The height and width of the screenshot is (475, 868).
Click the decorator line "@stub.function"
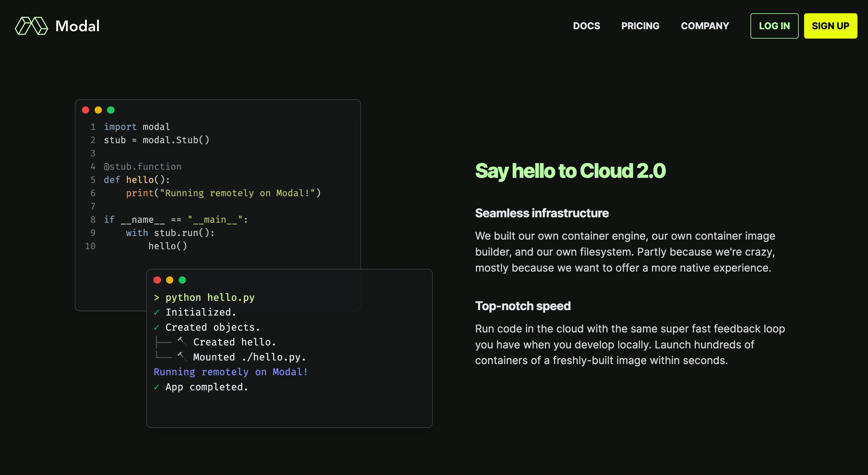click(x=143, y=167)
